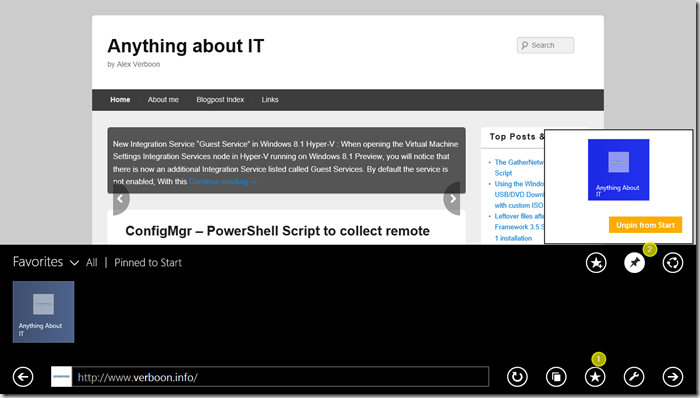Click the add to favorites star-plus icon
The image size is (700, 398).
(x=596, y=262)
